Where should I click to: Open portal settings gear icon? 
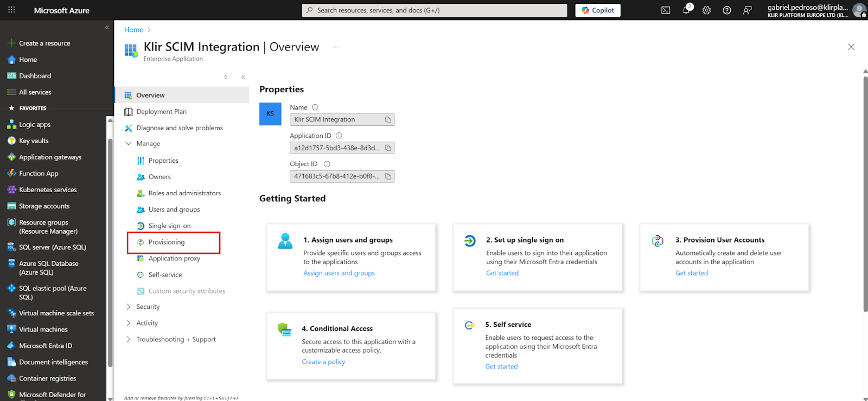[706, 10]
